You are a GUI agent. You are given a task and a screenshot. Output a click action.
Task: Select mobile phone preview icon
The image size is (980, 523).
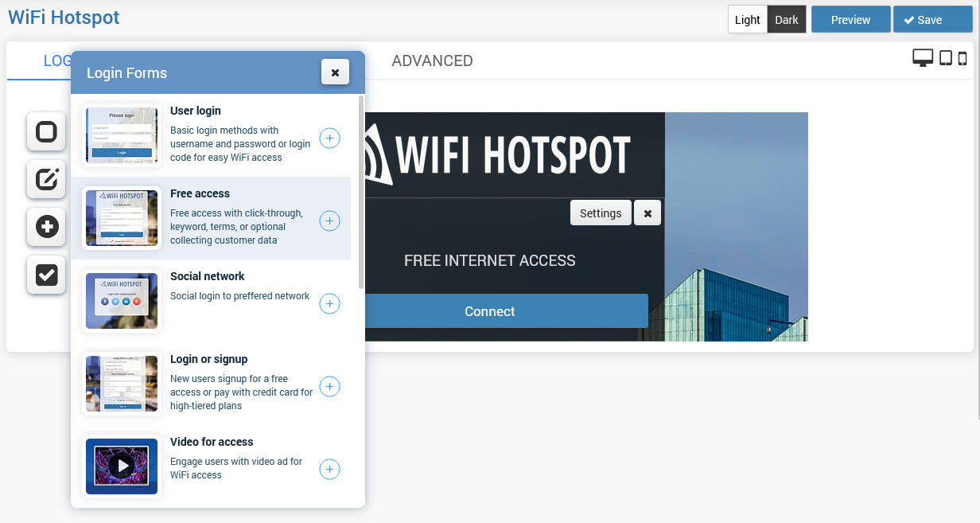962,58
